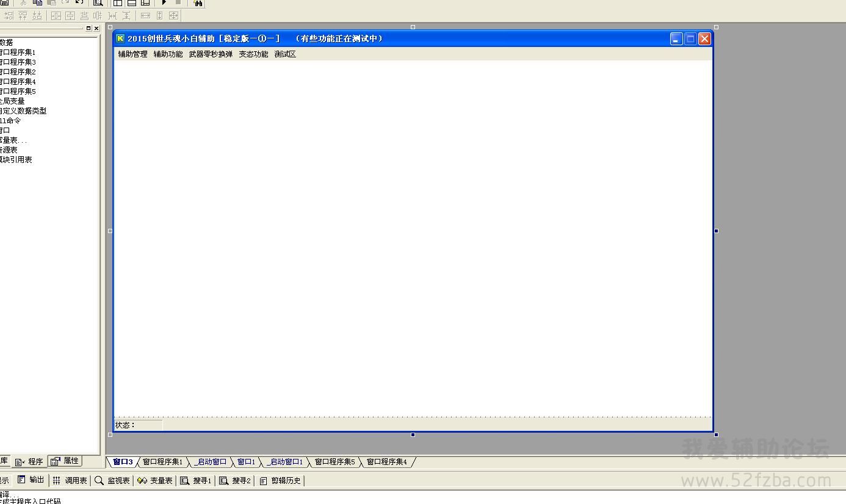This screenshot has height=504, width=846.
Task: Open the 测试区 menu
Action: tap(285, 54)
